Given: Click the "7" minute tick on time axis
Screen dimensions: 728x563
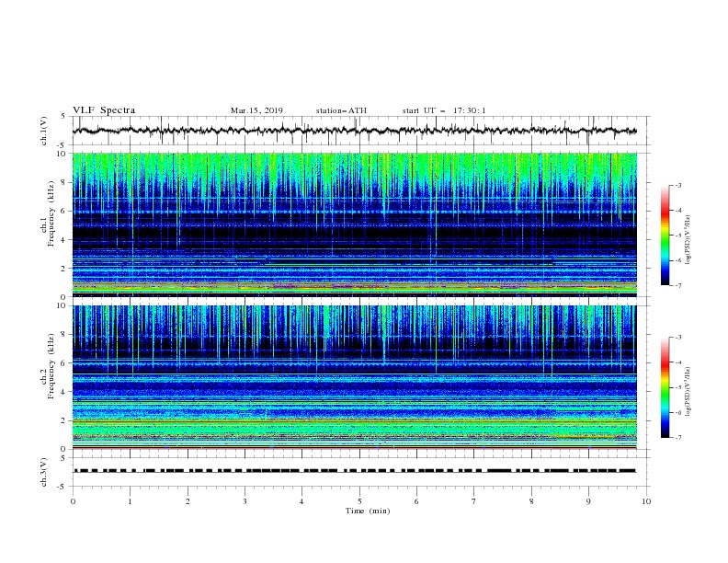Looking at the screenshot, I should (474, 501).
